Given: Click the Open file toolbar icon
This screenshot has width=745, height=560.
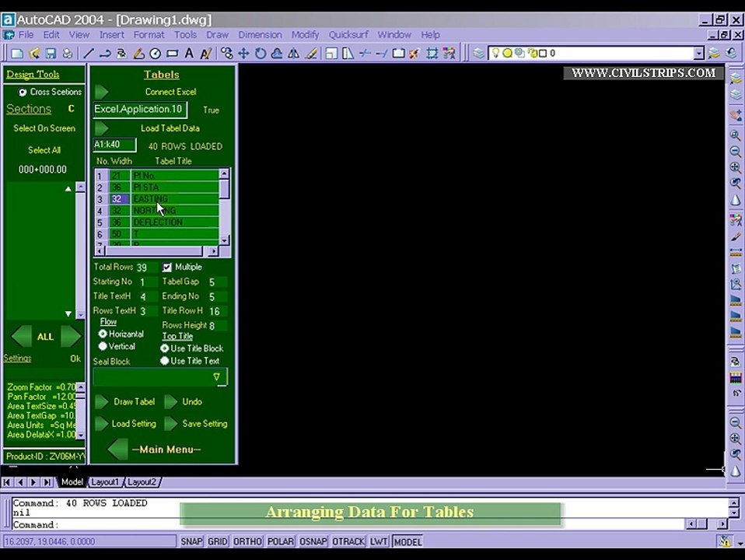Looking at the screenshot, I should pyautogui.click(x=33, y=53).
